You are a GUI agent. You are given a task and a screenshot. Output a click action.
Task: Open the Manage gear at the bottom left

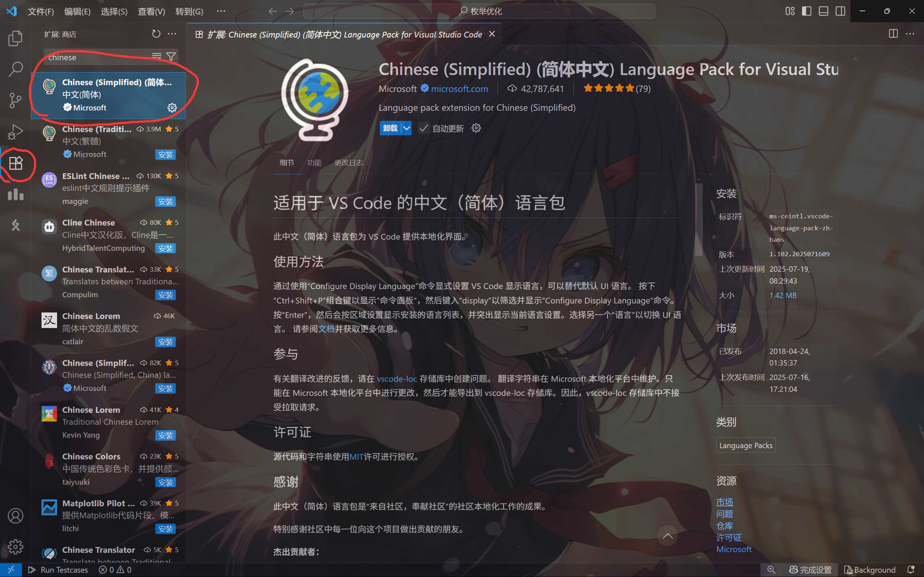point(15,547)
